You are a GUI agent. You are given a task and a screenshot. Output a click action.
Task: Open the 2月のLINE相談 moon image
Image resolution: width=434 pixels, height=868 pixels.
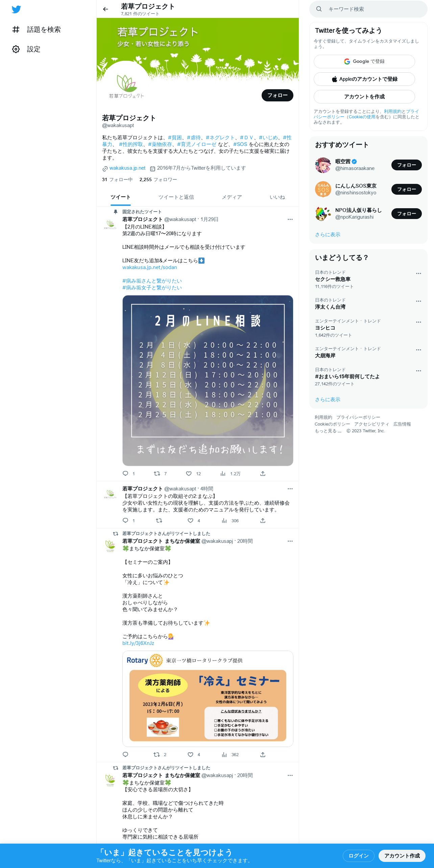(x=208, y=381)
